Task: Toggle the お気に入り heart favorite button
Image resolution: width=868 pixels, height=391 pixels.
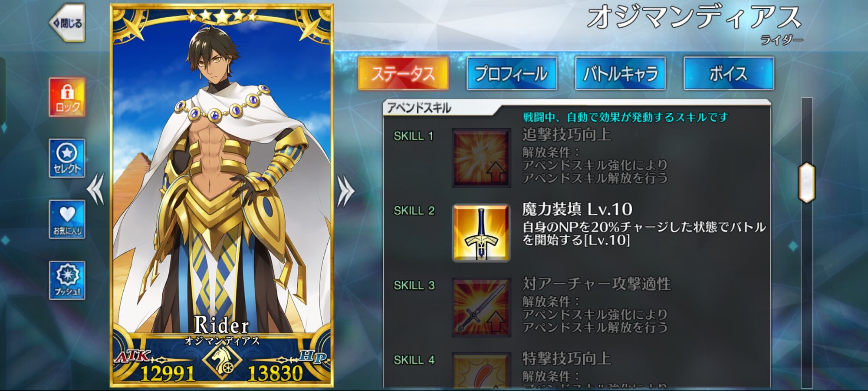Action: tap(67, 219)
